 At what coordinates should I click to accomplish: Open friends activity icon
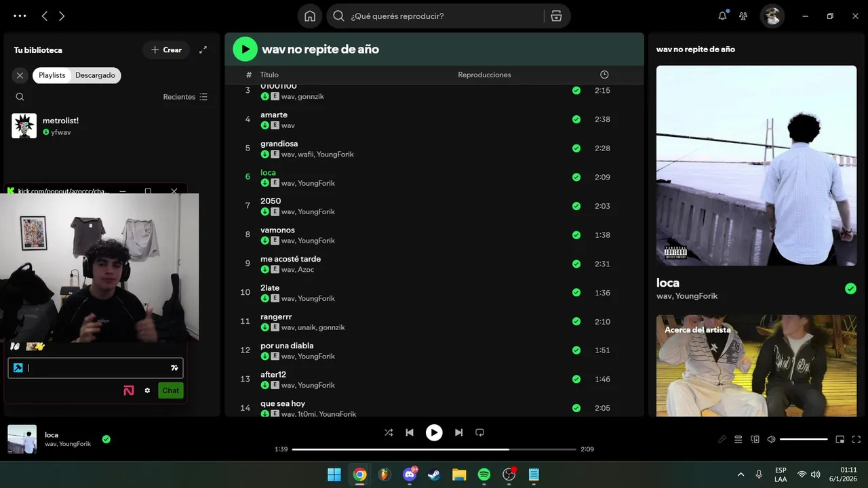pos(743,16)
